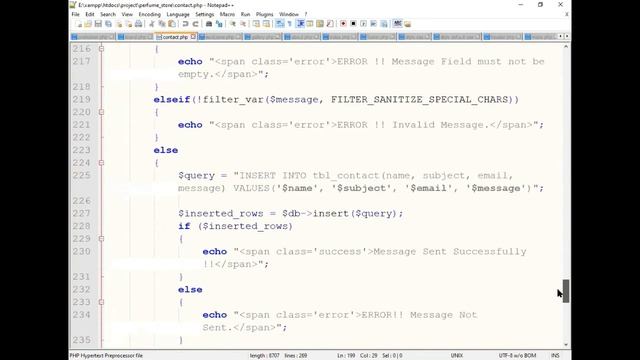
Task: Click the Paste clipboard icon
Action: (x=172, y=24)
